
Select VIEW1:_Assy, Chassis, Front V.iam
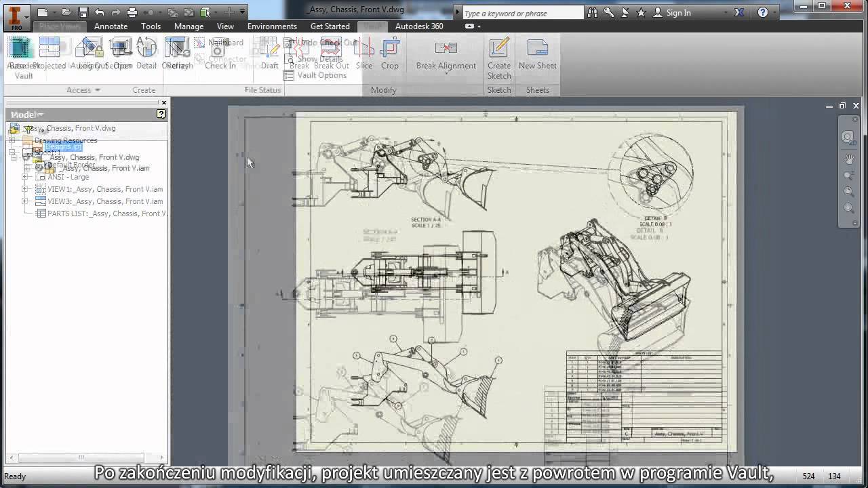[99, 189]
